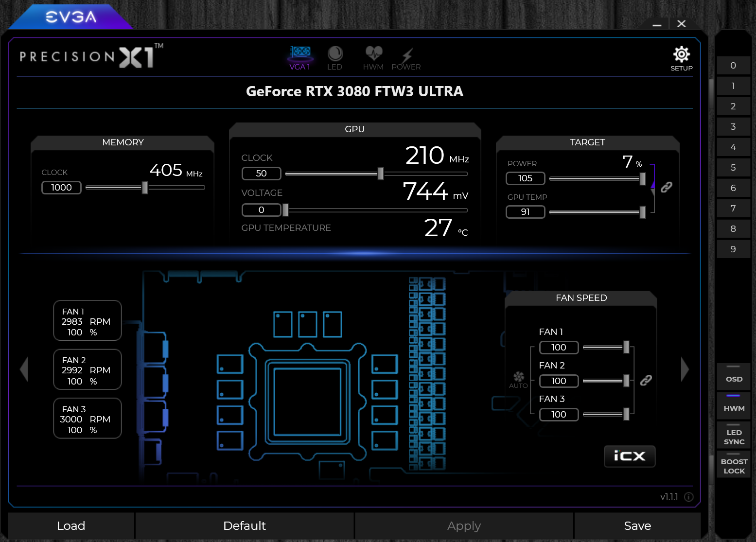Select profile slot 6
This screenshot has height=542, width=756.
click(733, 188)
